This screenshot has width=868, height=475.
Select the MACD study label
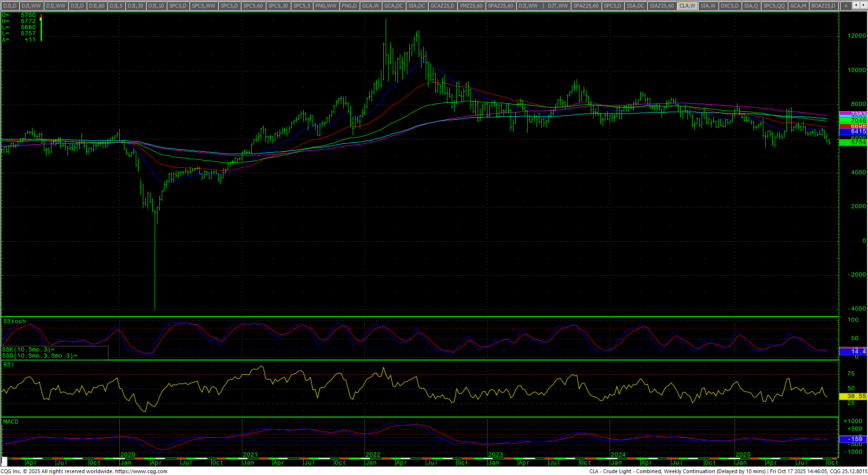tap(11, 422)
